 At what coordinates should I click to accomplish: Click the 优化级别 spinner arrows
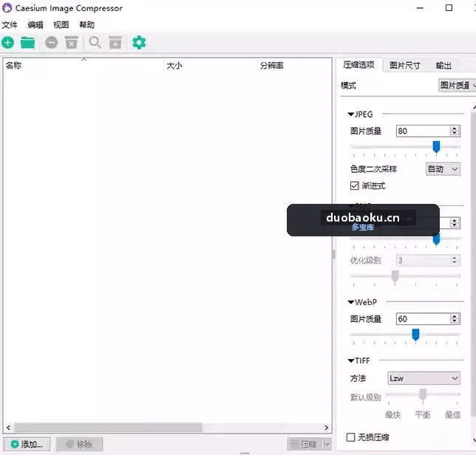[x=455, y=260]
